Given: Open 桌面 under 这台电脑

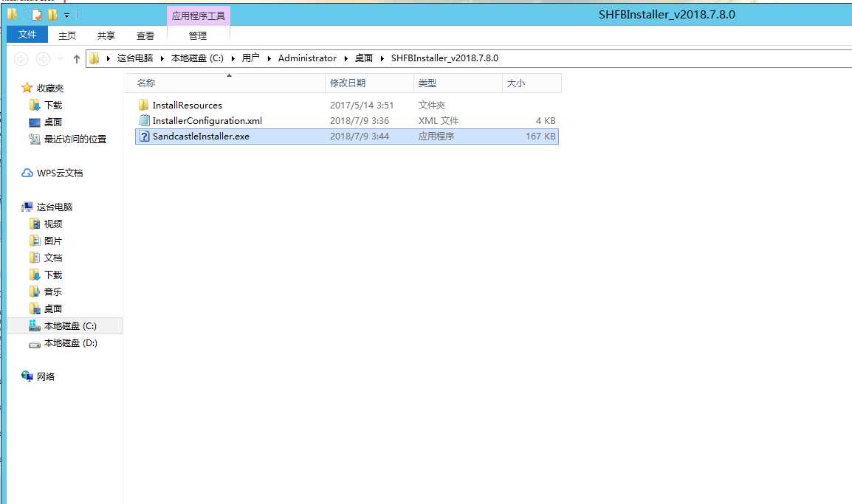Looking at the screenshot, I should click(x=52, y=308).
